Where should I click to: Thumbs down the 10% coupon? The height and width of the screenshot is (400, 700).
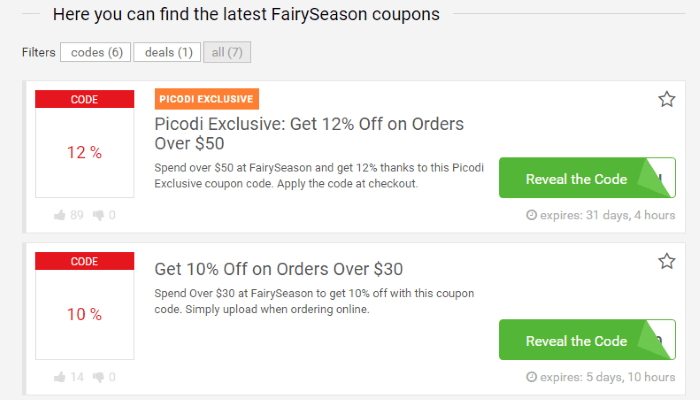click(100, 377)
